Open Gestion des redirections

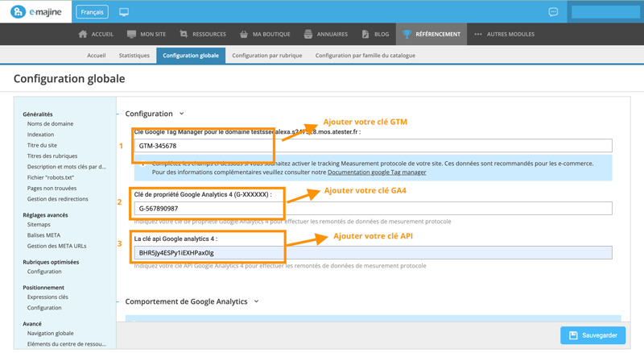coord(57,199)
